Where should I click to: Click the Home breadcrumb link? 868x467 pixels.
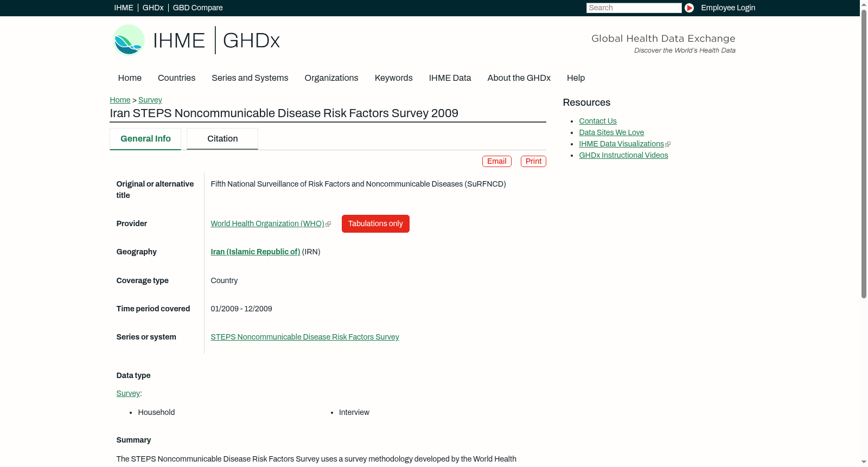click(x=120, y=100)
